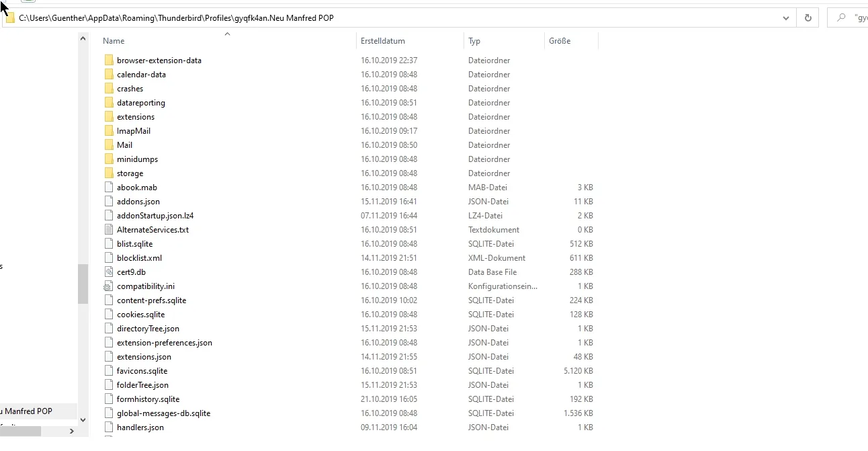
Task: Click the blist.sqlite file icon
Action: point(109,244)
